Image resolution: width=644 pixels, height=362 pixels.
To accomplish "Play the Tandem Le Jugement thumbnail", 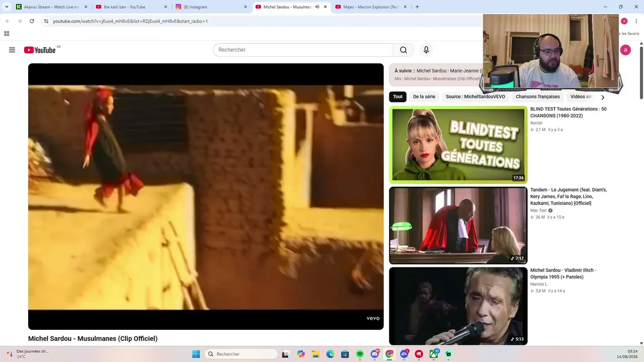I will click(458, 225).
